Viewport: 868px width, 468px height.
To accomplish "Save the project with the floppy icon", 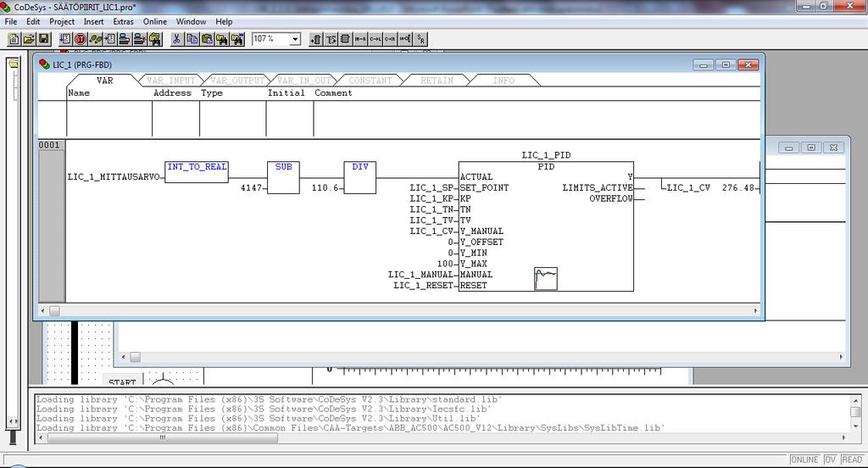I will (44, 39).
